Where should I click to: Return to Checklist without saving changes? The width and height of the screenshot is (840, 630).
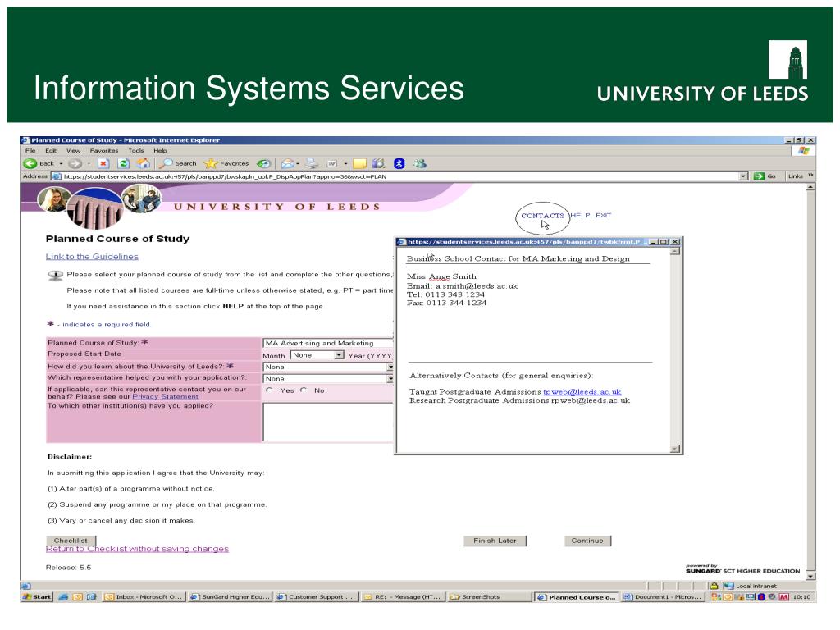[x=137, y=549]
